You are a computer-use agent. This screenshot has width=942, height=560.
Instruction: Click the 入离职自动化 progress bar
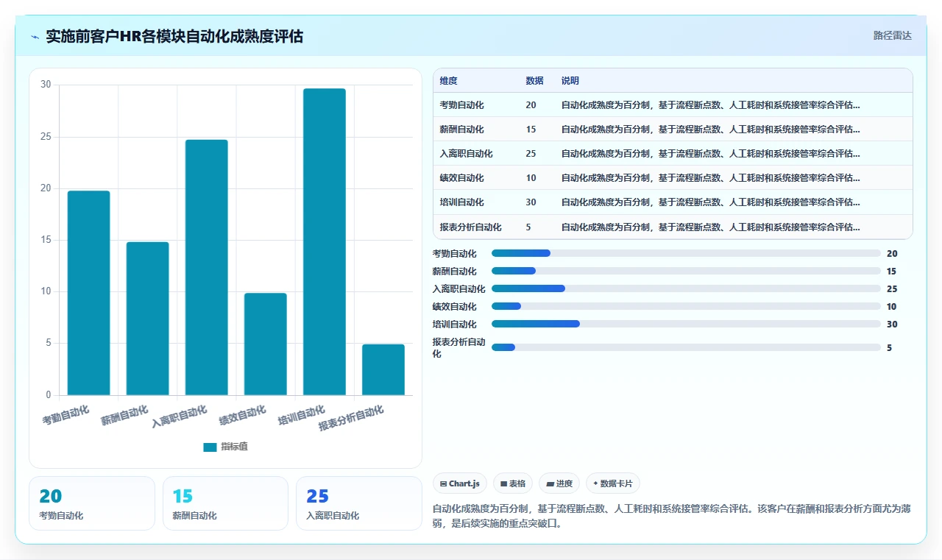pos(686,288)
